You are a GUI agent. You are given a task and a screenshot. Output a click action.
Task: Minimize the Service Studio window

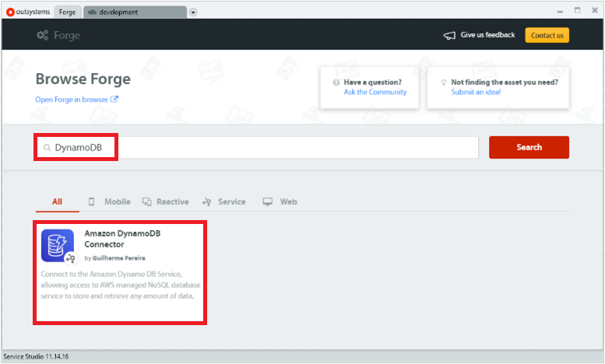pyautogui.click(x=560, y=11)
